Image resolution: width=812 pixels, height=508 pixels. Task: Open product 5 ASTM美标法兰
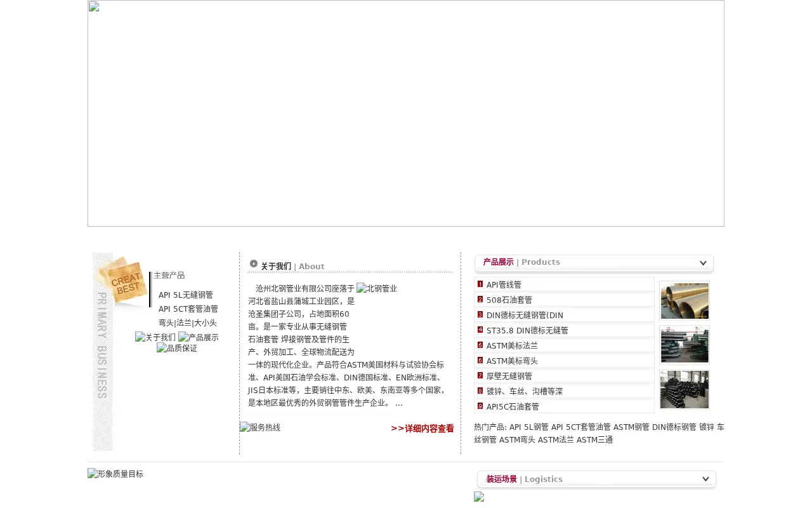(512, 345)
